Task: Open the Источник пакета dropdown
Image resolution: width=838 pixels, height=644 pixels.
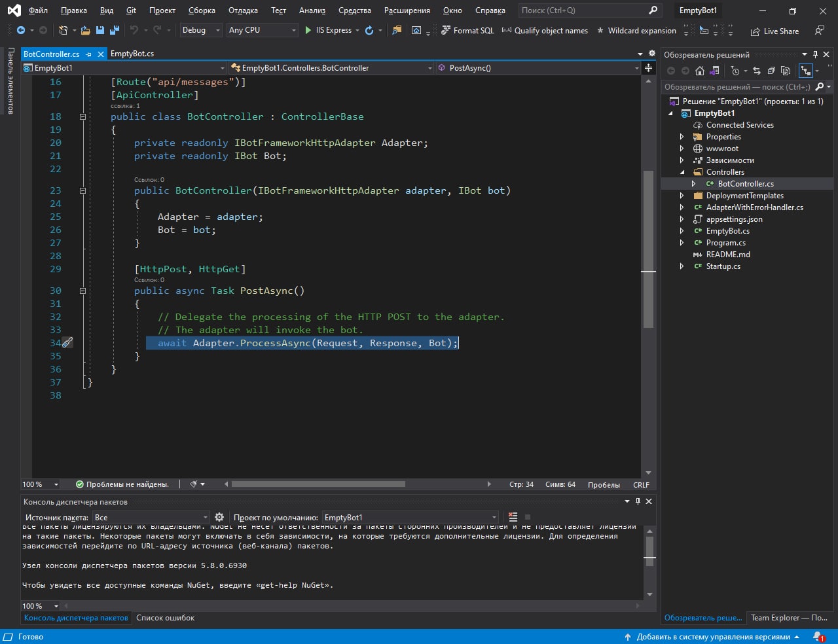Action: click(x=151, y=517)
